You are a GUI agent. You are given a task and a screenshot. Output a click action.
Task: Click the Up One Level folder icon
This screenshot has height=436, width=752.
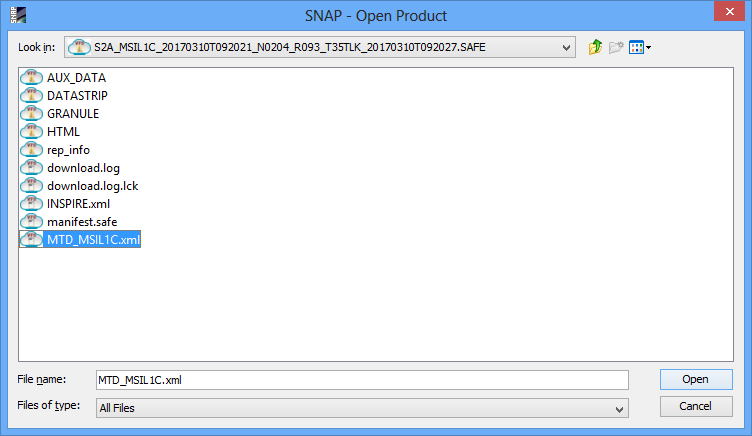coord(595,47)
